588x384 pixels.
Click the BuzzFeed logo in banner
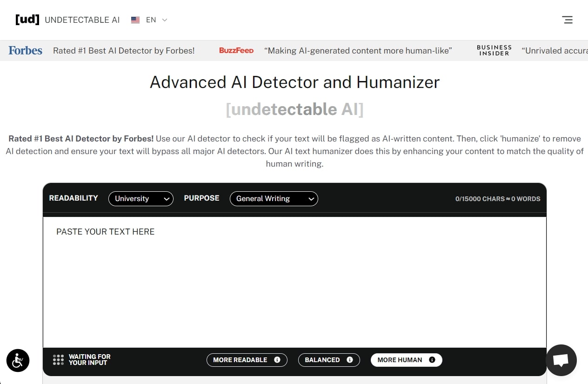point(236,51)
